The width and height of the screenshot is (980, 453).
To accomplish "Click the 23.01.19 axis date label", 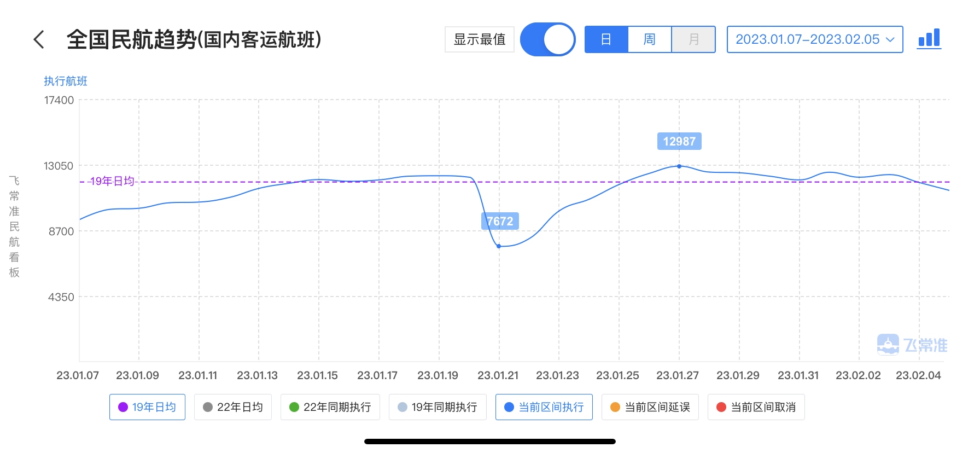I will click(438, 375).
